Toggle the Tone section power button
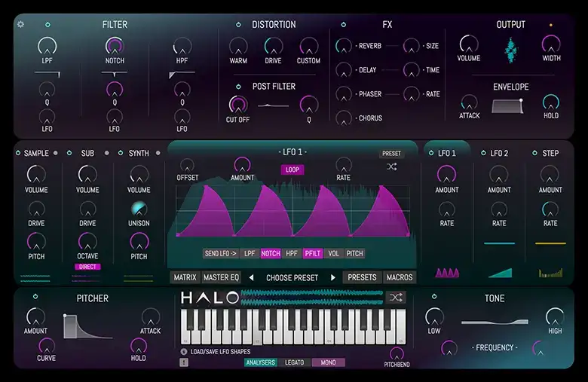 (434, 297)
